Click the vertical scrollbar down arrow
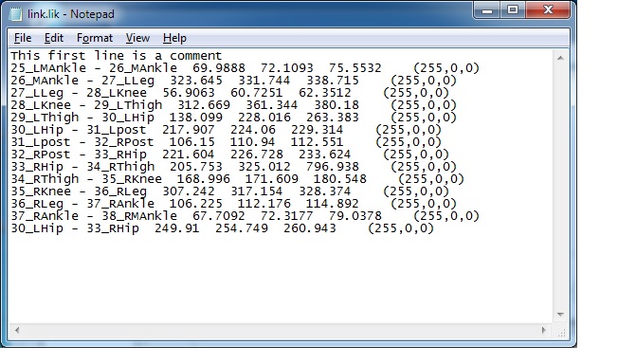Image resolution: width=618 pixels, height=364 pixels. tap(560, 315)
